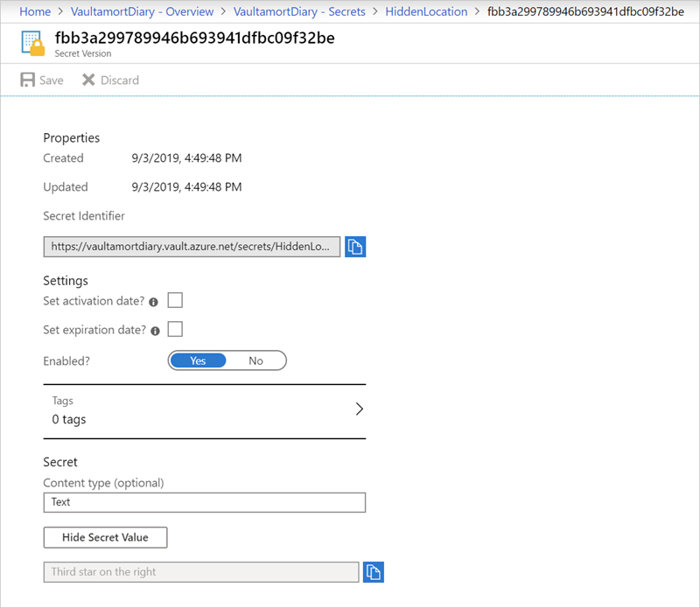Click the secret version lock icon
The height and width of the screenshot is (608, 700).
[33, 43]
